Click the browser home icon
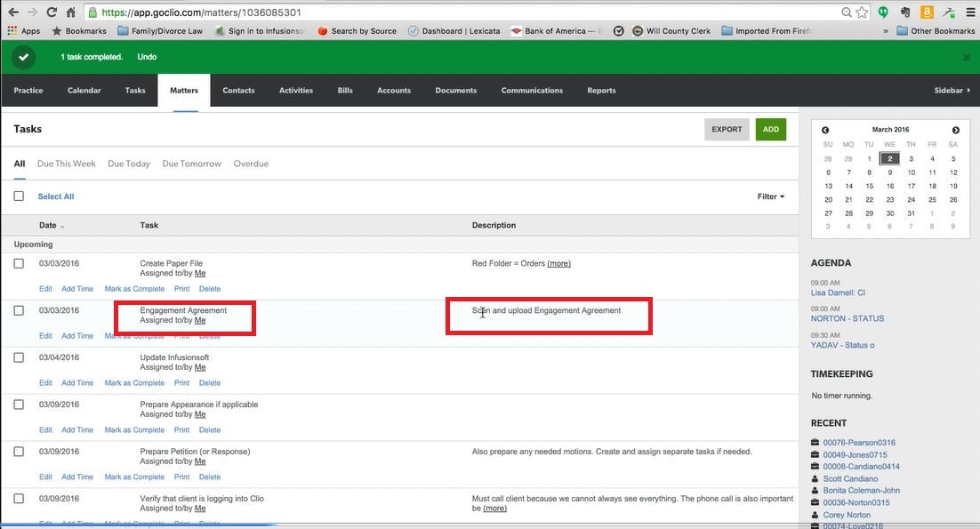 pos(71,12)
